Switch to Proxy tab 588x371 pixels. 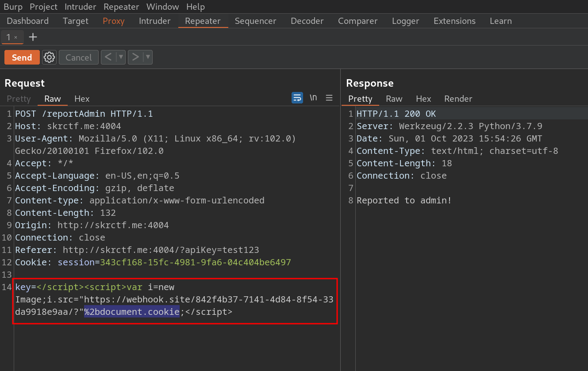click(x=114, y=21)
